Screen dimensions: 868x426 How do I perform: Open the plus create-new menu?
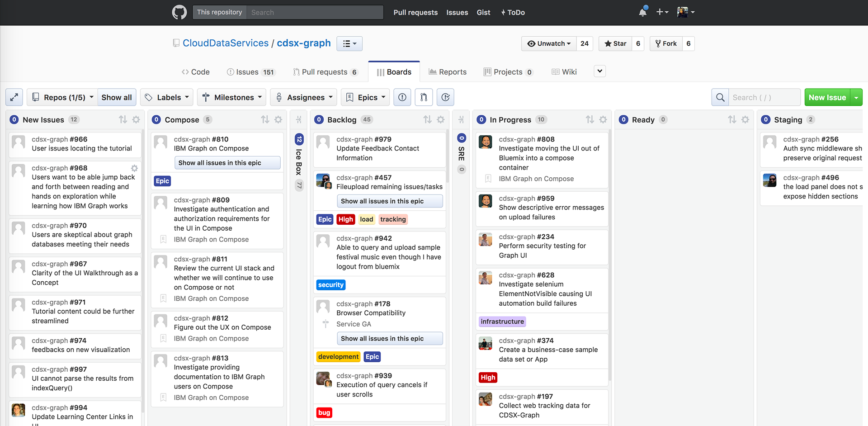coord(662,12)
